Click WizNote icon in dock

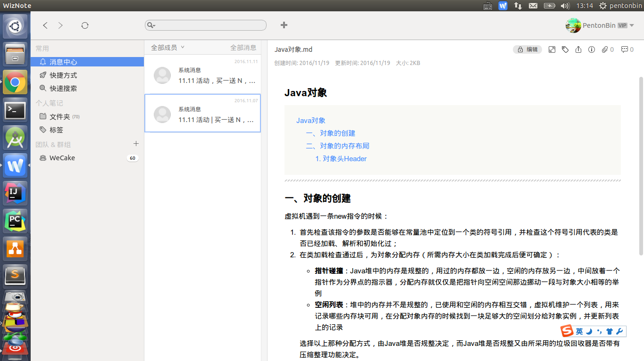[x=15, y=165]
